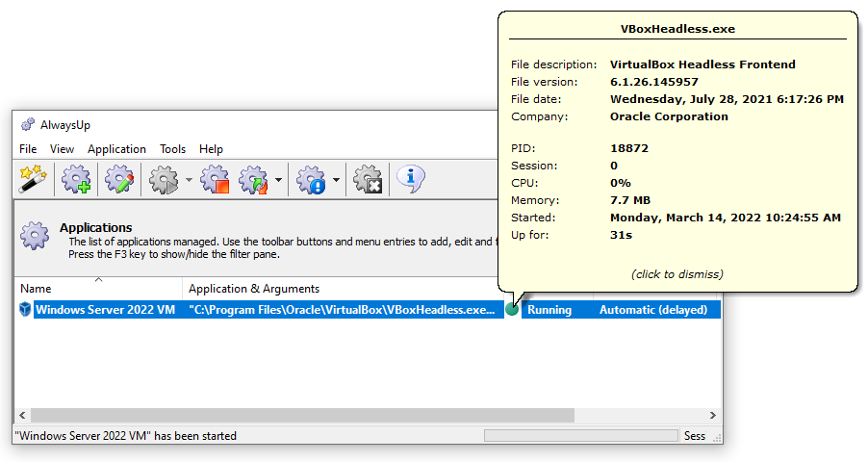Open the Restart Application dropdown arrow
Screen dimensions: 868x462
pos(278,179)
